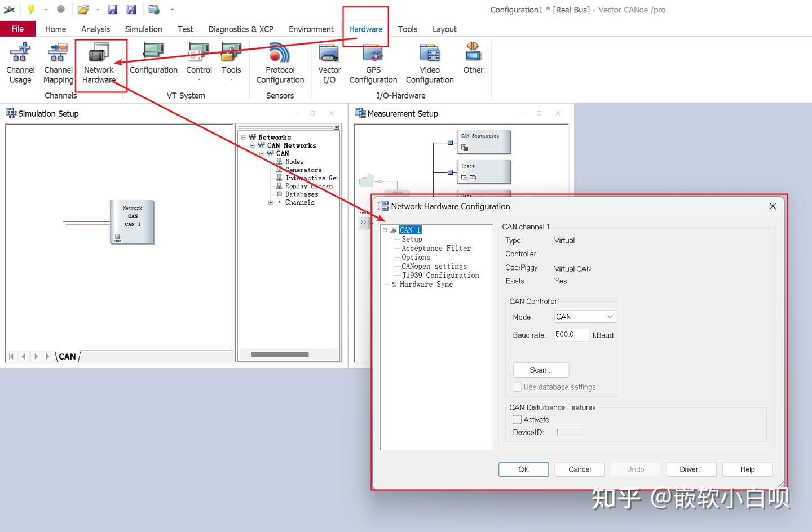Click the Save As icon in title bar
Image resolution: width=812 pixels, height=532 pixels.
point(131,9)
